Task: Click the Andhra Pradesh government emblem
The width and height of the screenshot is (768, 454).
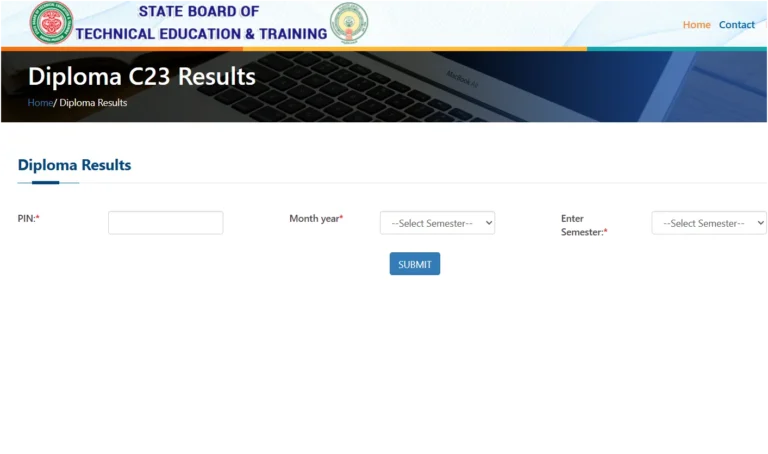Action: (x=349, y=23)
